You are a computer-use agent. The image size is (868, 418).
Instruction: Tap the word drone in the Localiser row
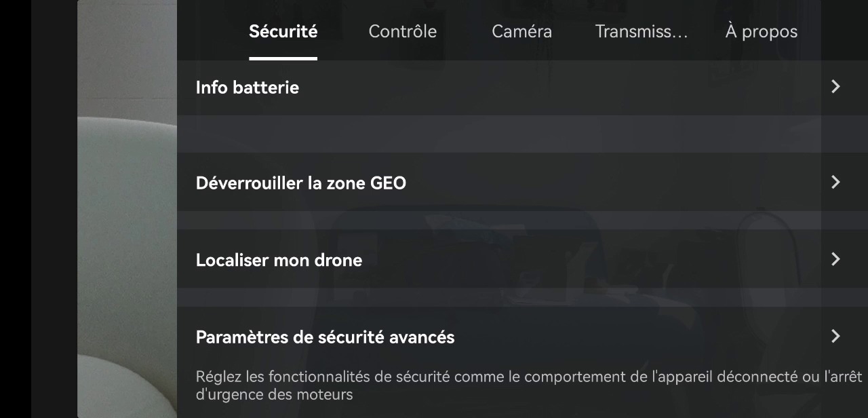[338, 260]
